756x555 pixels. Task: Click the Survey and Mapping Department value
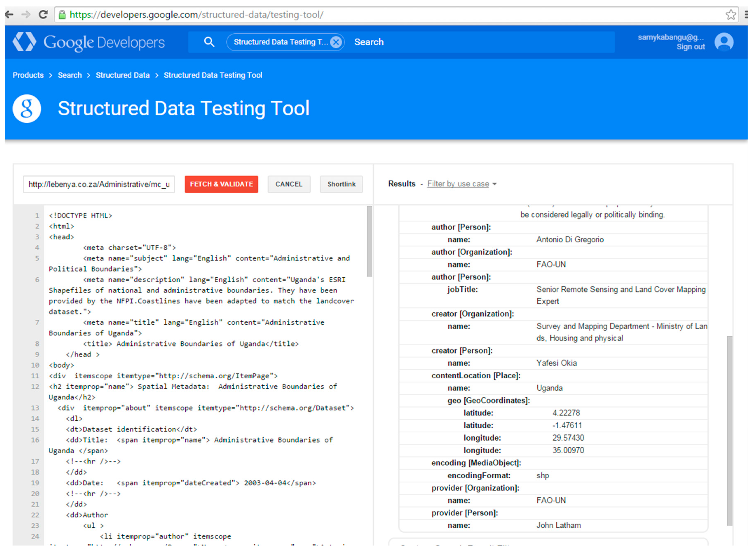(x=622, y=332)
